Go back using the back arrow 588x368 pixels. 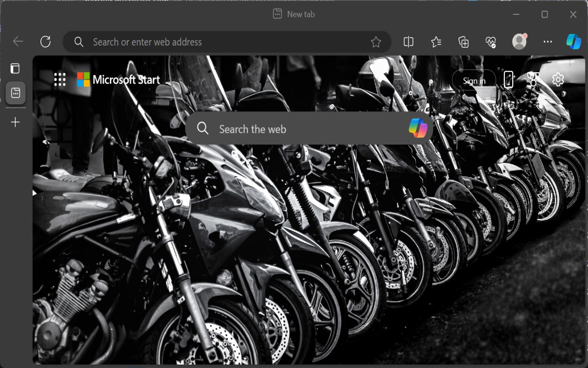(18, 42)
